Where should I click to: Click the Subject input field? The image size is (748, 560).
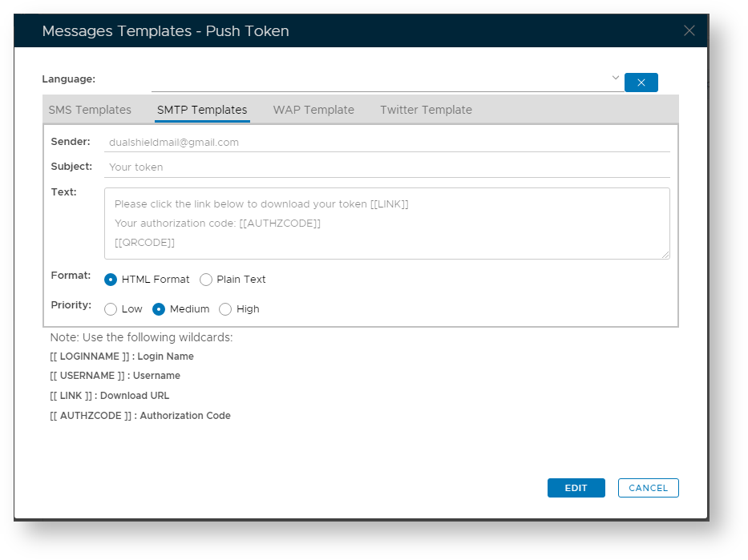click(386, 167)
